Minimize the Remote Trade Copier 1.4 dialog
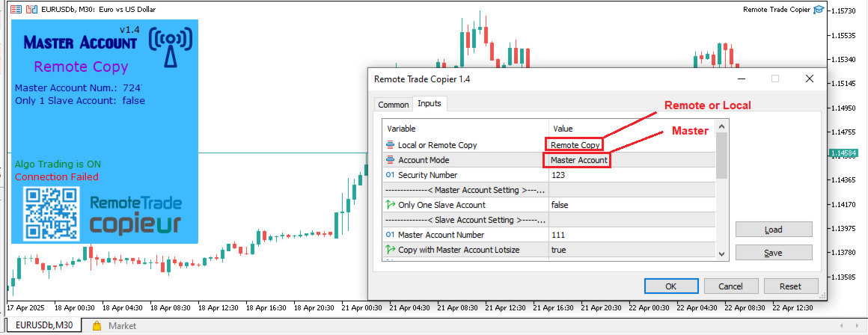The image size is (868, 335). point(740,79)
